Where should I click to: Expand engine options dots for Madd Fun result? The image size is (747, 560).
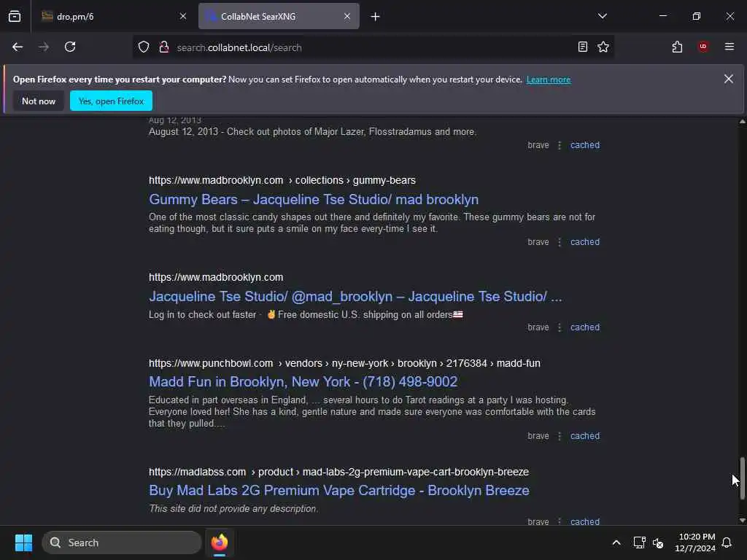click(560, 436)
